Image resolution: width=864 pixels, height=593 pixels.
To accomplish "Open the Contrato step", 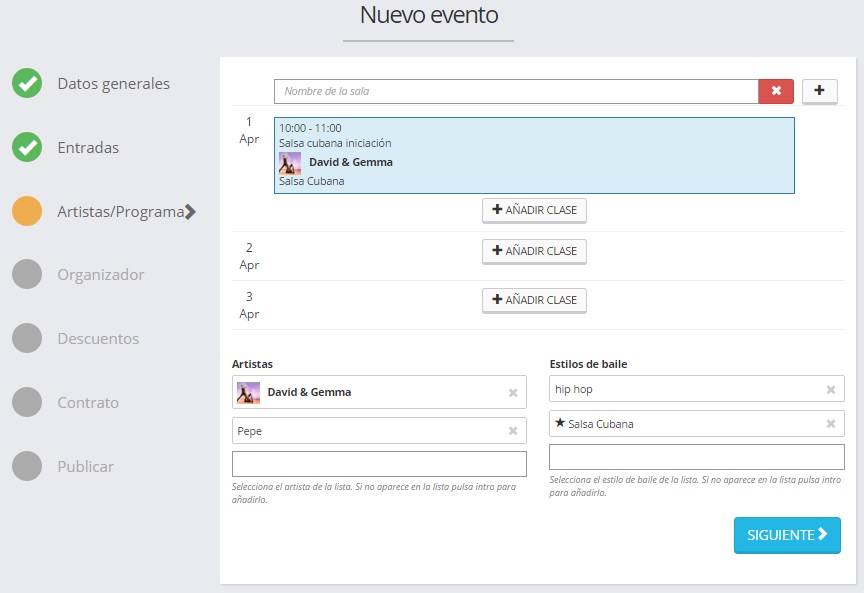I will (x=88, y=403).
